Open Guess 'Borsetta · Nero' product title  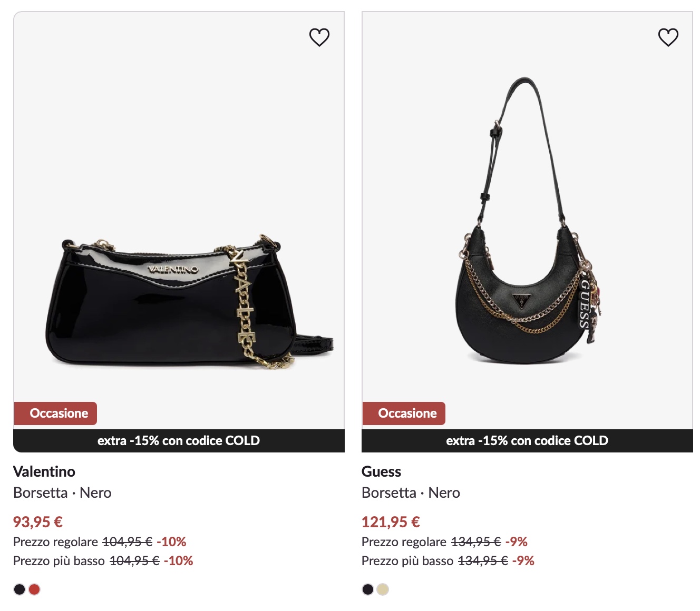pos(411,493)
